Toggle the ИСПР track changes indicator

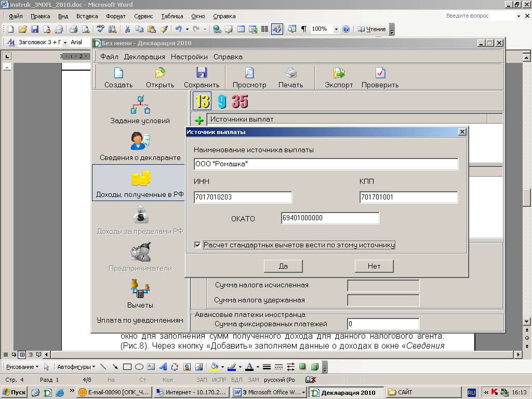pyautogui.click(x=219, y=380)
